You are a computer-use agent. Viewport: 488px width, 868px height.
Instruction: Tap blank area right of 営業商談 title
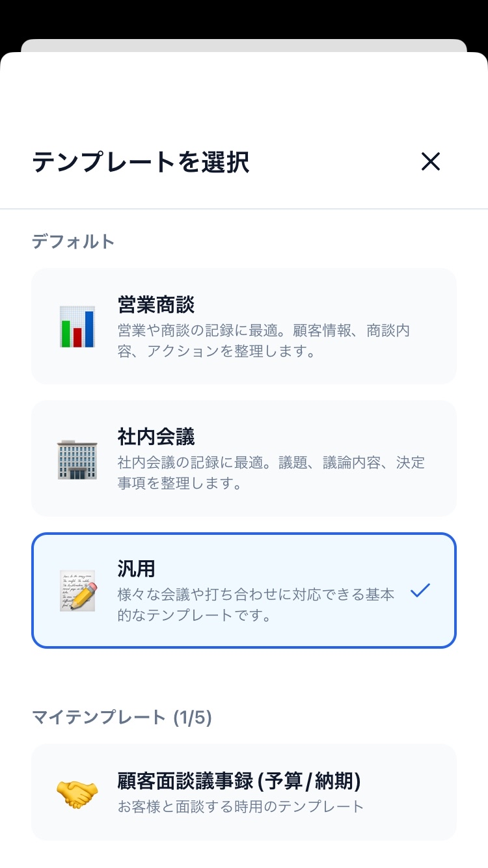point(325,305)
